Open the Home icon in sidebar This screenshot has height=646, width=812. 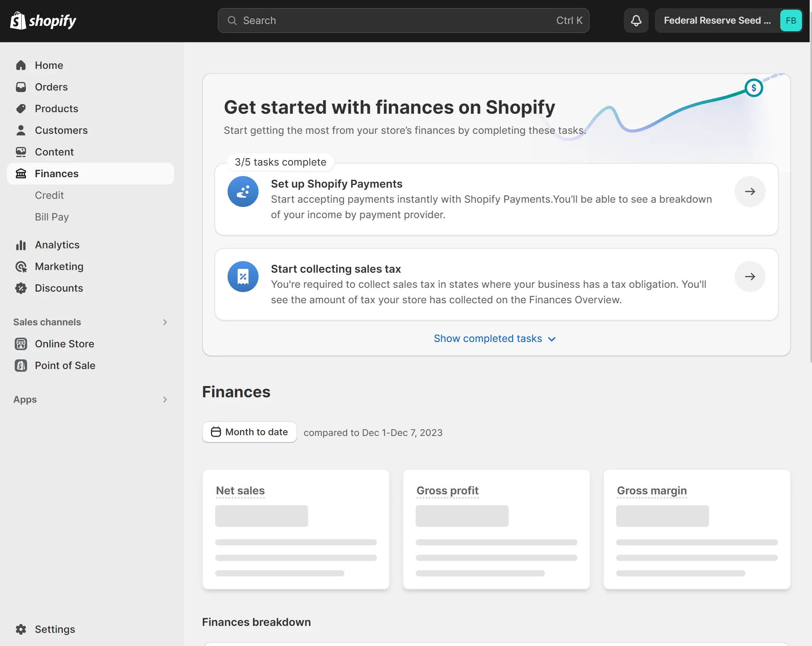[x=21, y=65]
